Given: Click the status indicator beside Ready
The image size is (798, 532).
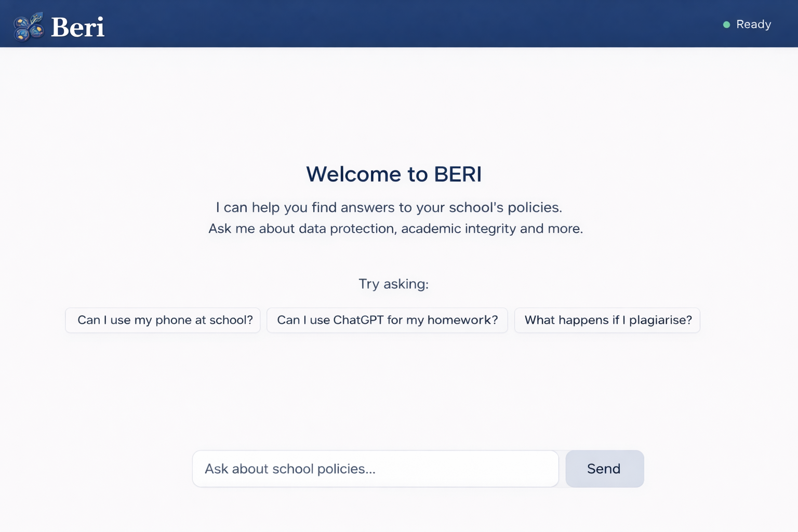Looking at the screenshot, I should 726,24.
